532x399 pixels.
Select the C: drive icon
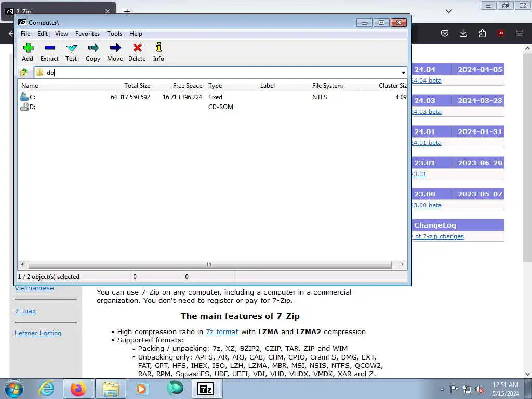click(x=24, y=97)
